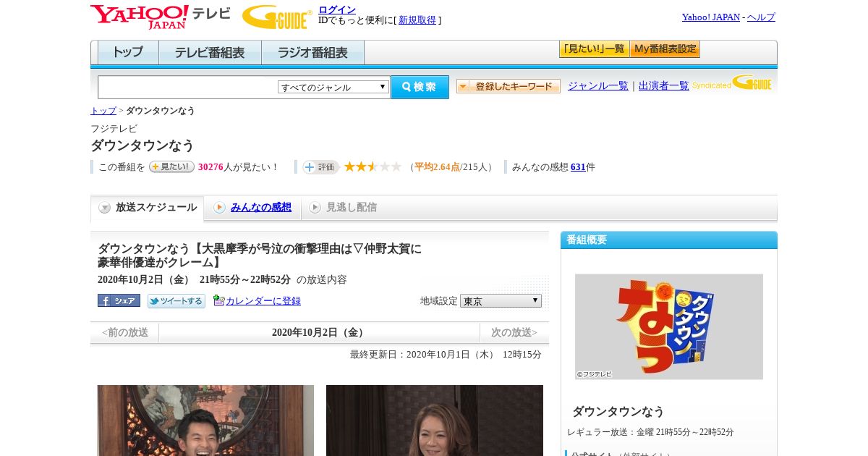
Task: Open the 「見たい!」一覧 button
Action: 594,49
